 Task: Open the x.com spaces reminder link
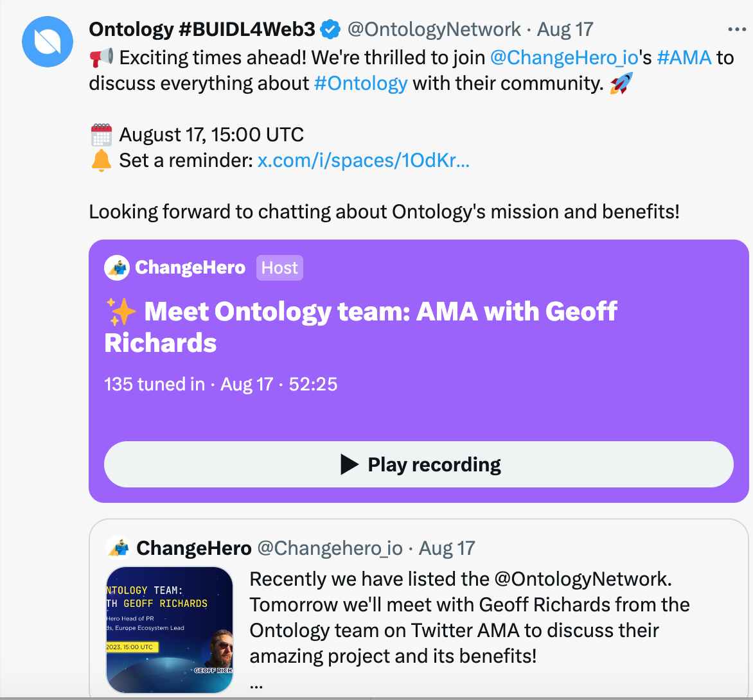pyautogui.click(x=363, y=161)
